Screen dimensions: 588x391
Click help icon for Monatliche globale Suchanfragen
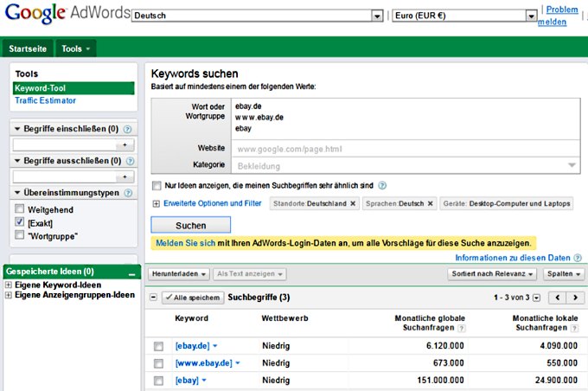(x=462, y=329)
